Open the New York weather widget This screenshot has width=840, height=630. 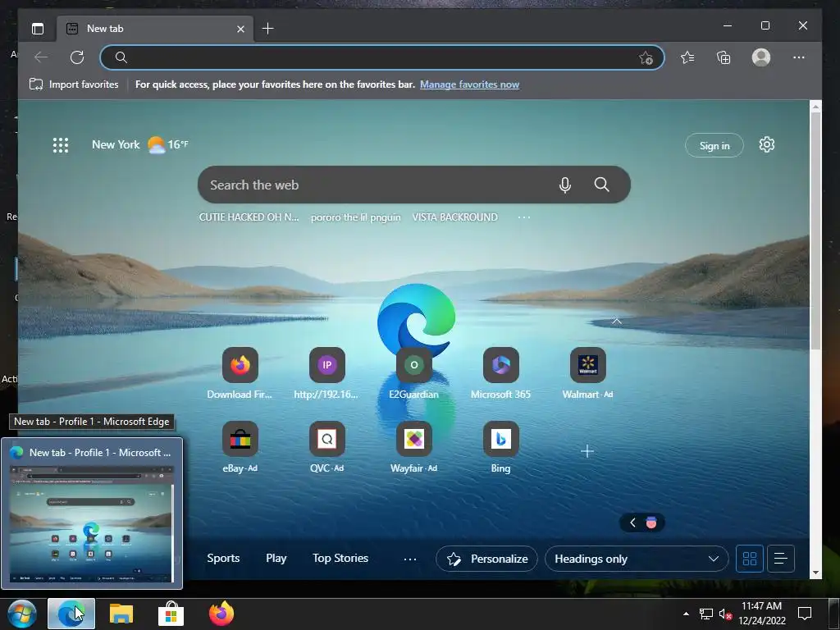(x=139, y=144)
